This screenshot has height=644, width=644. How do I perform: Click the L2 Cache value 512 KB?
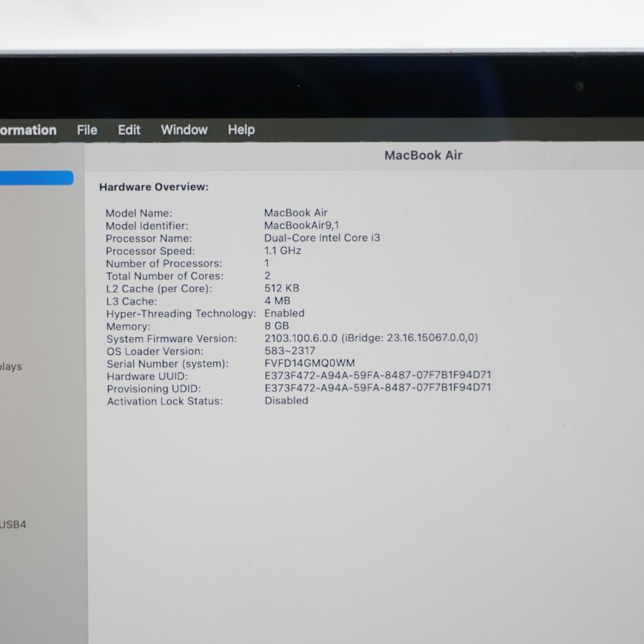pos(282,288)
